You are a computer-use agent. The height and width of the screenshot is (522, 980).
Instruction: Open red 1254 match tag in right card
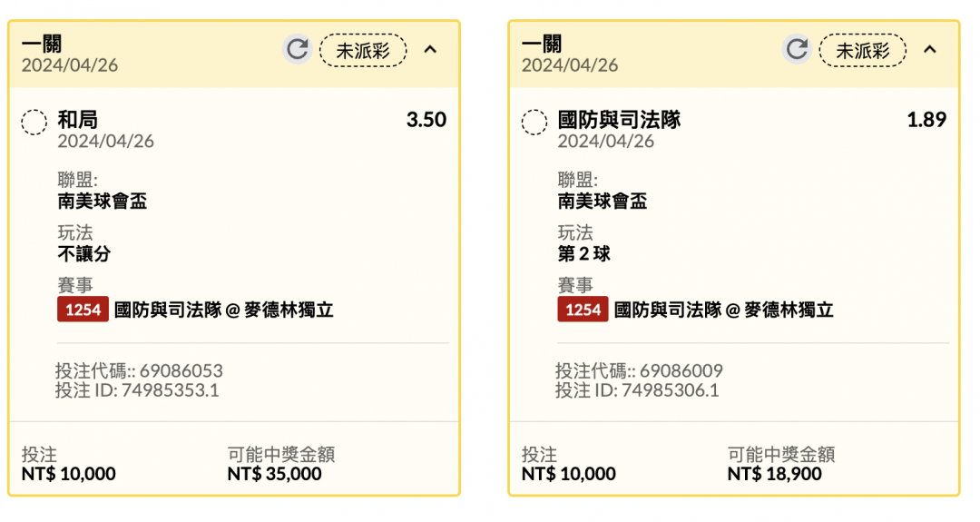(583, 310)
